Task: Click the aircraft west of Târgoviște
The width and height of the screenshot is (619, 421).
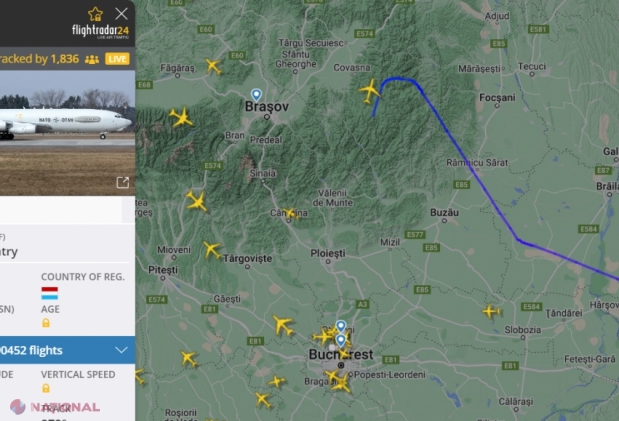Action: point(212,250)
